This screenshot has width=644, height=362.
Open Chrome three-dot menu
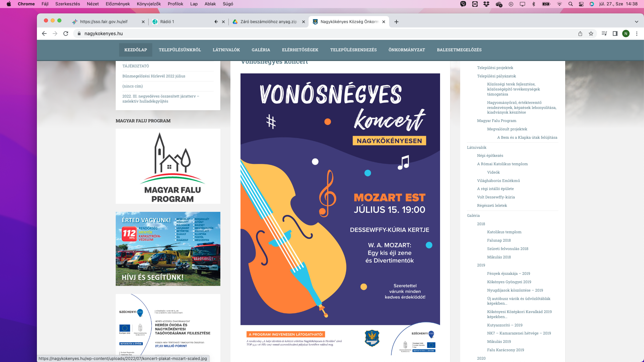[637, 34]
